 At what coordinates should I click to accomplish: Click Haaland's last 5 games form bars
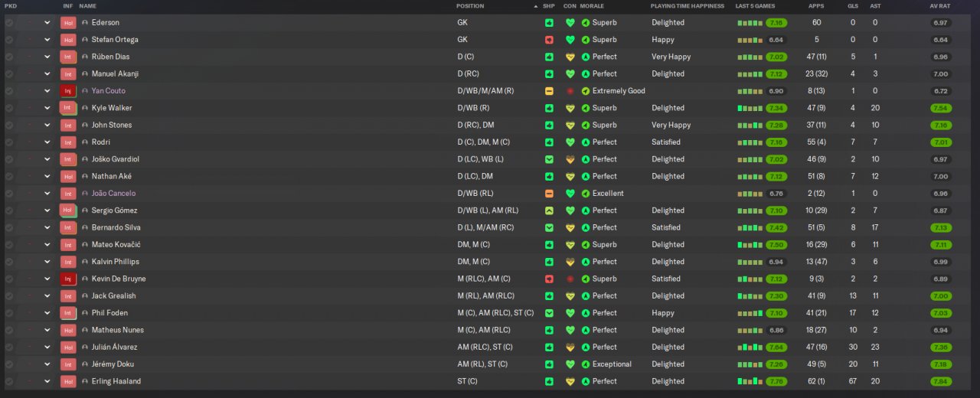750,381
